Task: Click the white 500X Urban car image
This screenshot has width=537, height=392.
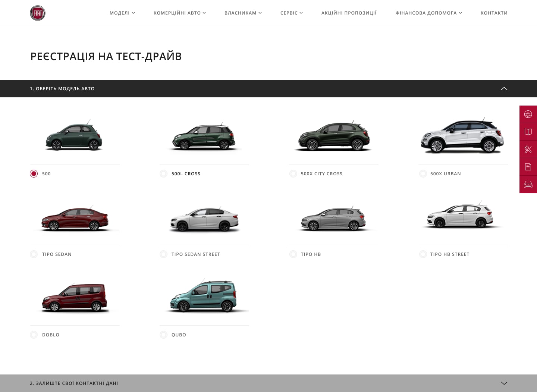Action: point(462,136)
